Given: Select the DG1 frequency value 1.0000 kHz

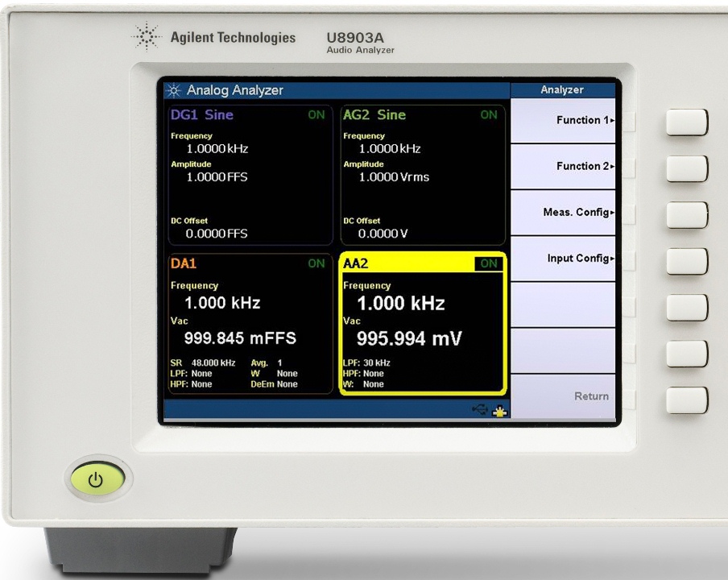Looking at the screenshot, I should (217, 149).
